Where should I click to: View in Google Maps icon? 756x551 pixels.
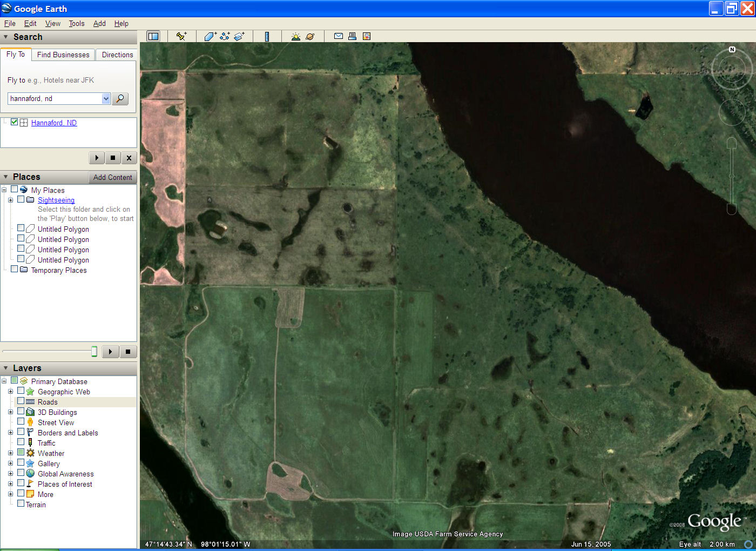[x=367, y=36]
